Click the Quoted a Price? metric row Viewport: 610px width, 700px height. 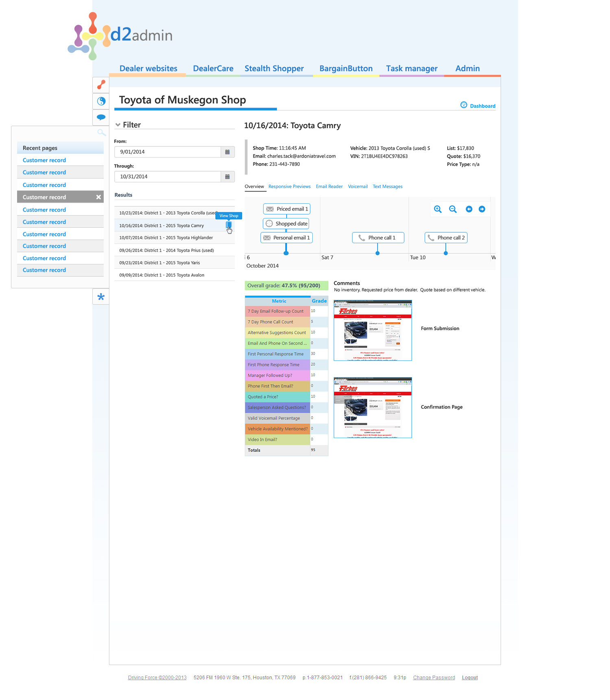(x=286, y=397)
